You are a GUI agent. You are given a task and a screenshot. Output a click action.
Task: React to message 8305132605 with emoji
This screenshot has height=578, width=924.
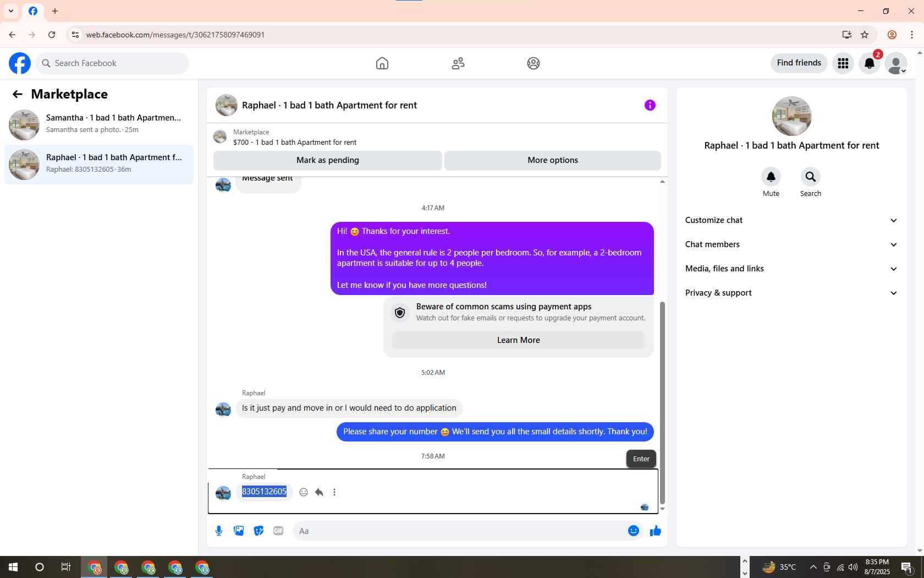pos(304,492)
